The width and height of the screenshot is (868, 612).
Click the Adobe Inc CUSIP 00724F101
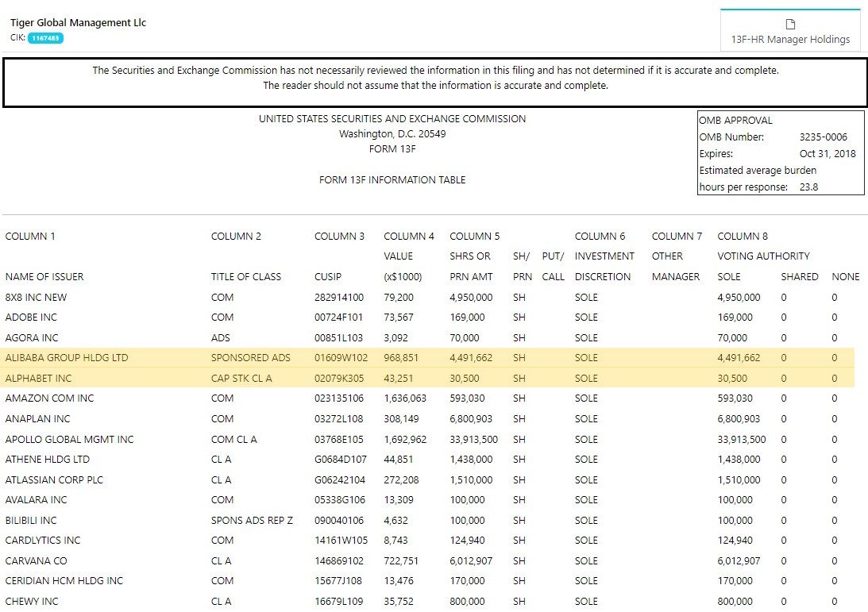(339, 318)
